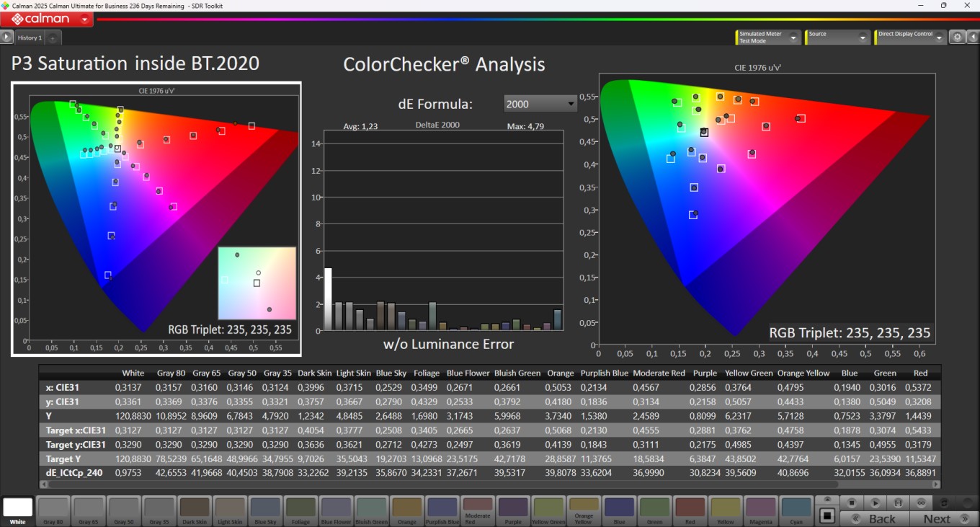This screenshot has width=980, height=527.
Task: Click the read series bracket icon
Action: point(898,502)
